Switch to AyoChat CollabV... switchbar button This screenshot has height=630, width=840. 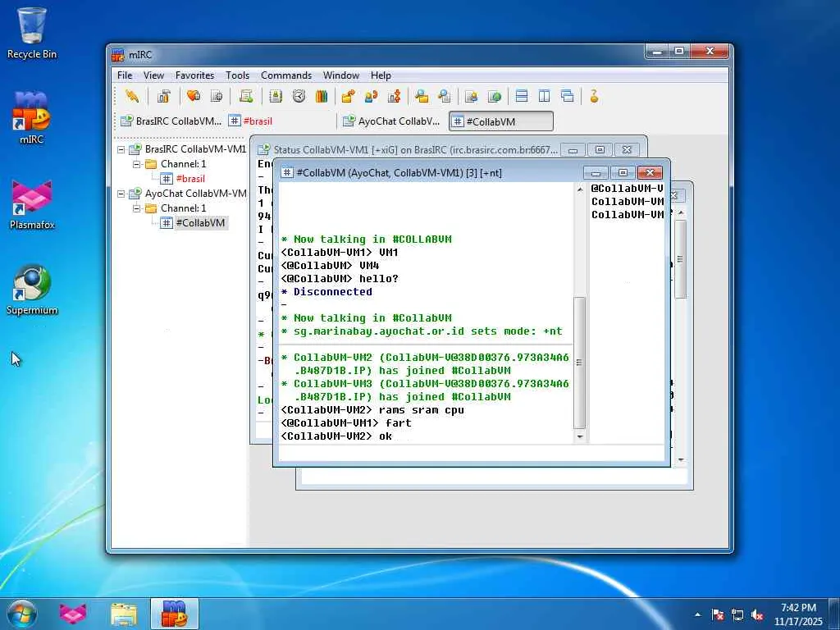(393, 121)
